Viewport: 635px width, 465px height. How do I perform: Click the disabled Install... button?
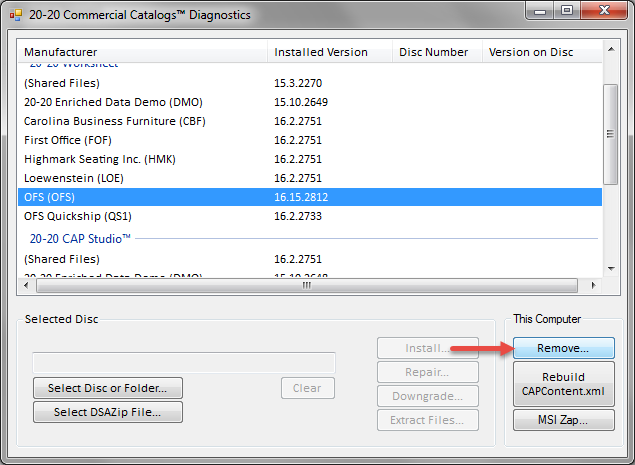(428, 348)
